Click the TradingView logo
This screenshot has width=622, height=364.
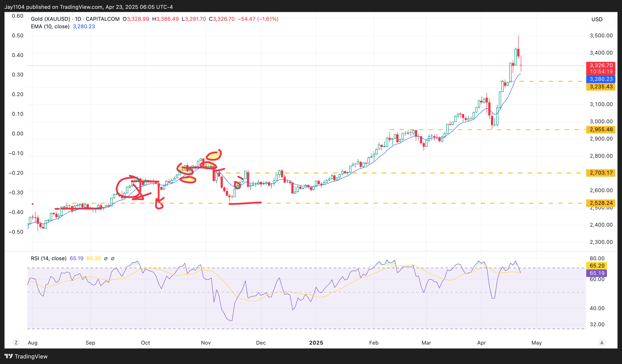26,356
